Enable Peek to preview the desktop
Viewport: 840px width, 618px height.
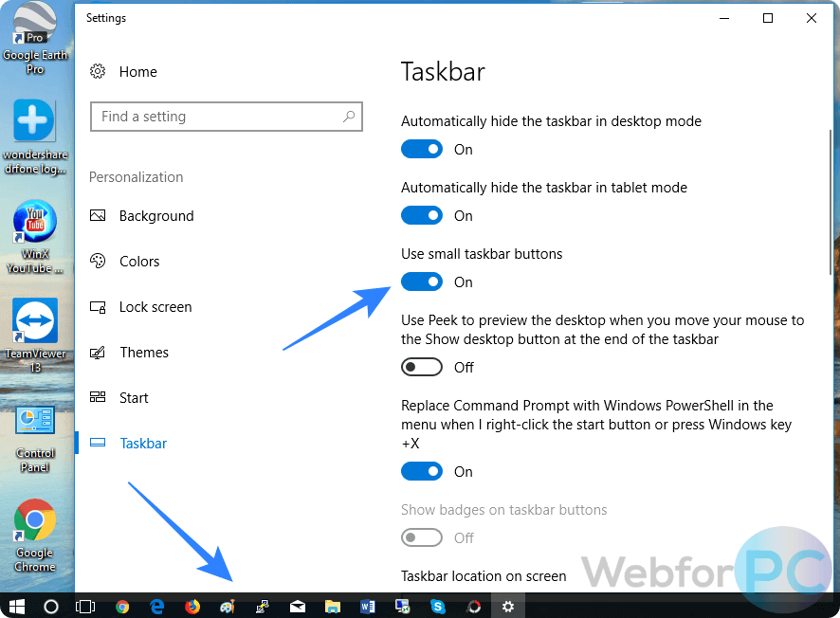click(x=422, y=367)
